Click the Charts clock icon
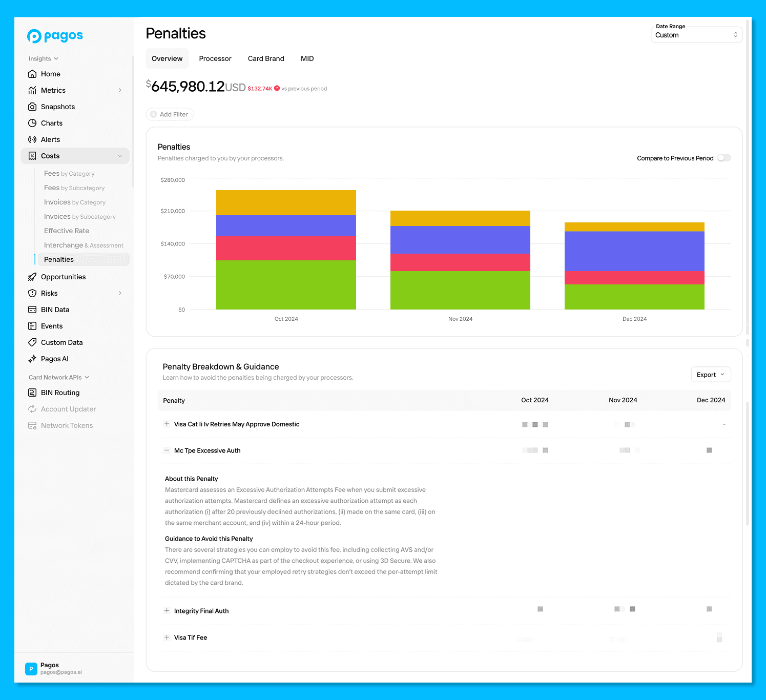The image size is (766, 700). click(x=32, y=123)
